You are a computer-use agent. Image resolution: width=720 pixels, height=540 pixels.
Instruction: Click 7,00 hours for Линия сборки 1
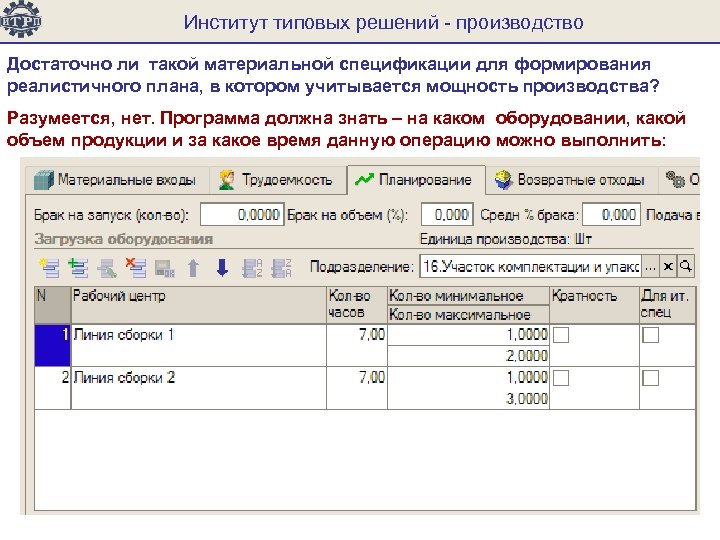pyautogui.click(x=357, y=345)
